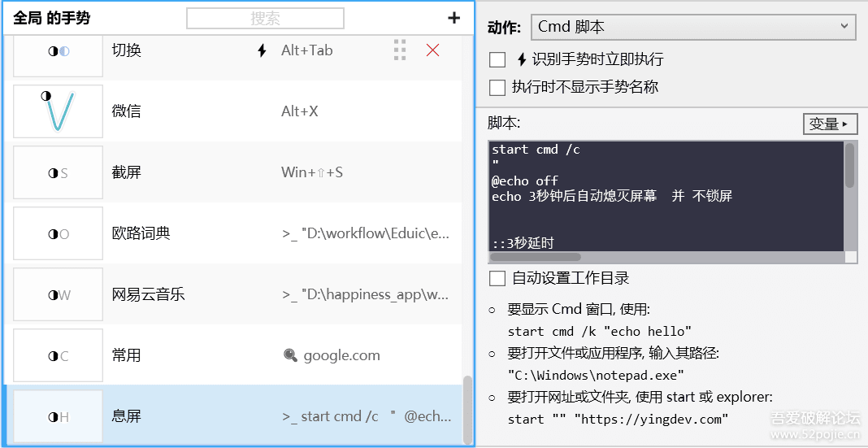The height and width of the screenshot is (448, 868).
Task: Click the Win+⇧+S shortcut text
Action: click(312, 172)
